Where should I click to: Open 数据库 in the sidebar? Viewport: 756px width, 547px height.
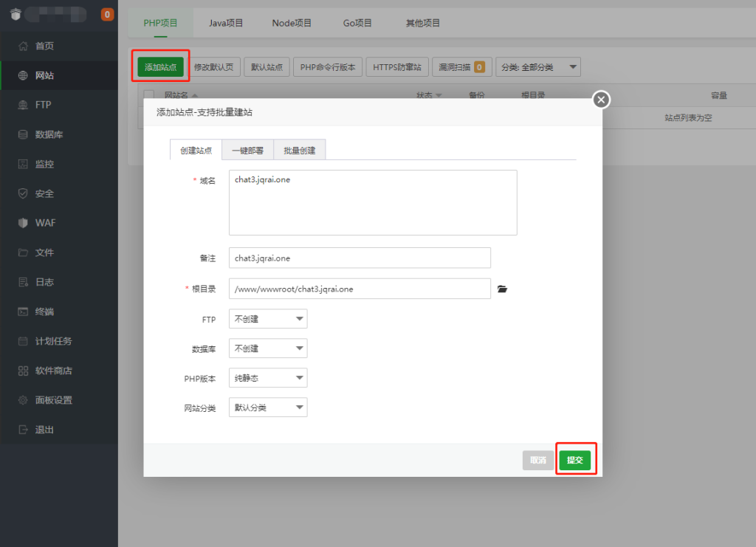click(x=59, y=134)
